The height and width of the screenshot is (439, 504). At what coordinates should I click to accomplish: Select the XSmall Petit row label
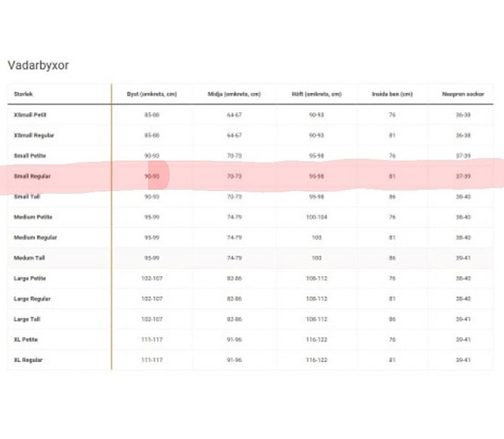30,115
